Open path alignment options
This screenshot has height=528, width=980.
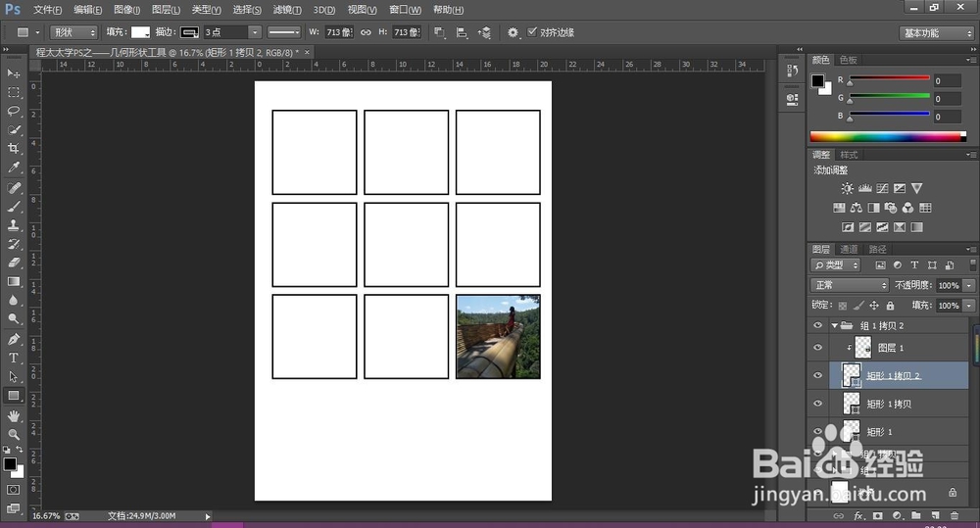[462, 32]
